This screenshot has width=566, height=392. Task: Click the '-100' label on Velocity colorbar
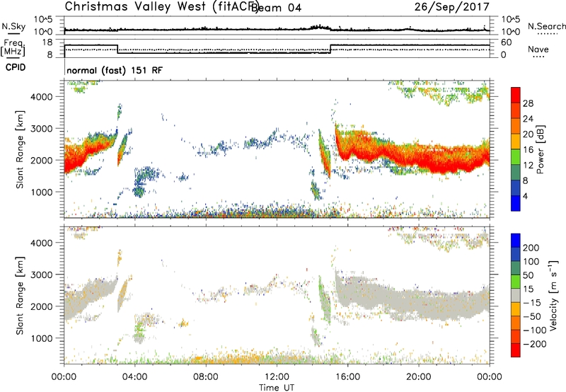pos(535,330)
